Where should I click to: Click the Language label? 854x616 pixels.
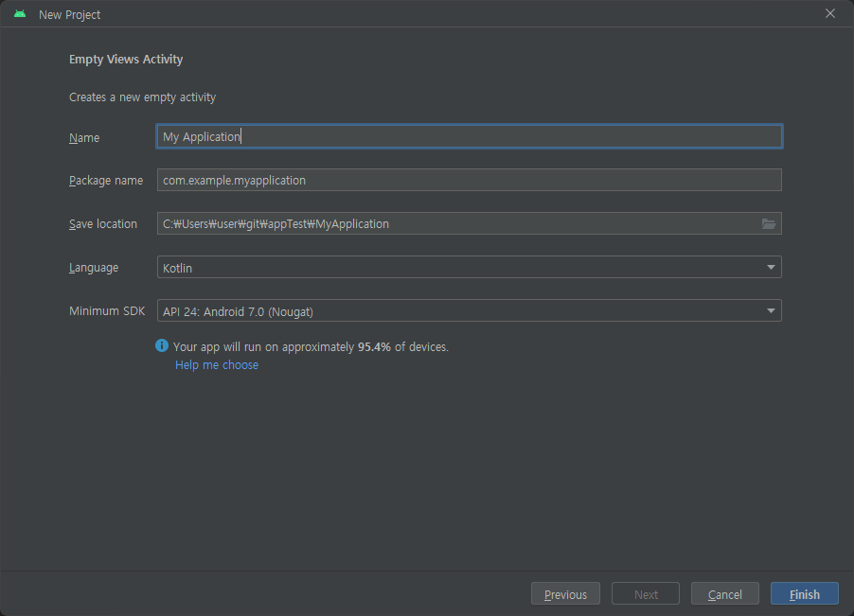(x=94, y=268)
